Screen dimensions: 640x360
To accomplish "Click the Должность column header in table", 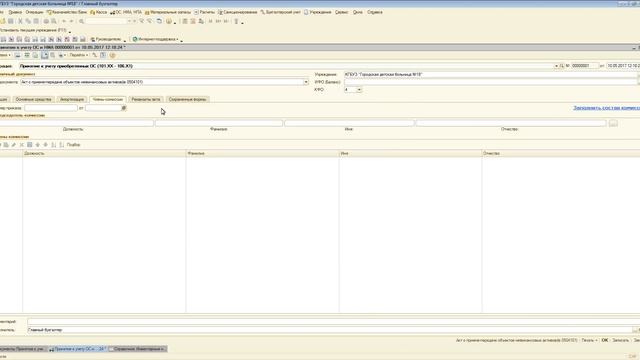I will coord(104,153).
